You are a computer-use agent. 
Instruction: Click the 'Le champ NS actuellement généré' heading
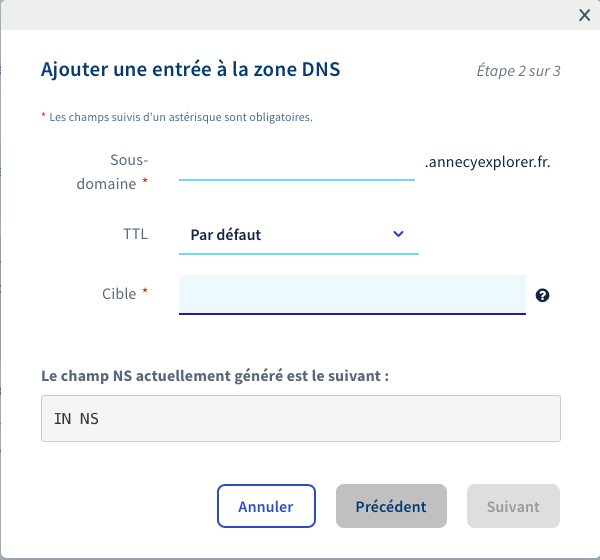(x=214, y=377)
